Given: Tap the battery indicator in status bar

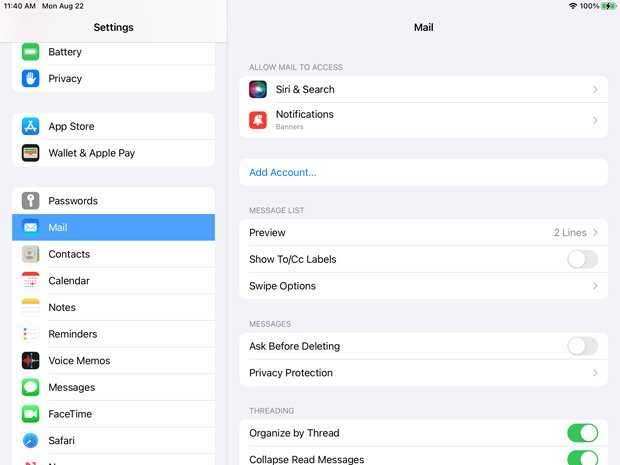Looking at the screenshot, I should [x=608, y=6].
